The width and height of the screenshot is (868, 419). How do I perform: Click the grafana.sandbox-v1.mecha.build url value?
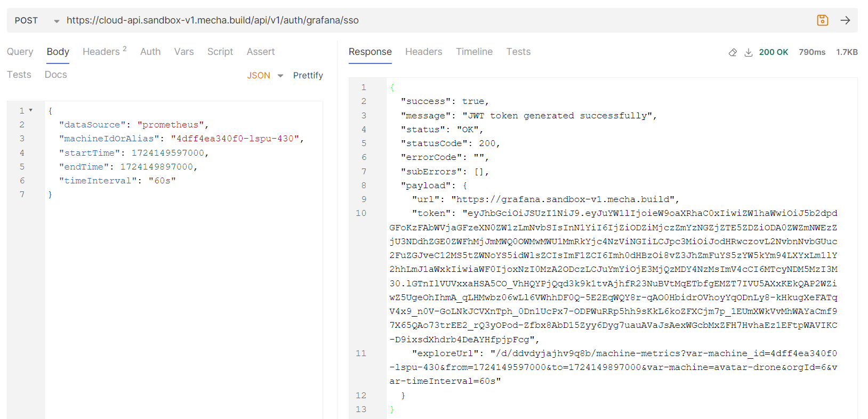pos(563,199)
